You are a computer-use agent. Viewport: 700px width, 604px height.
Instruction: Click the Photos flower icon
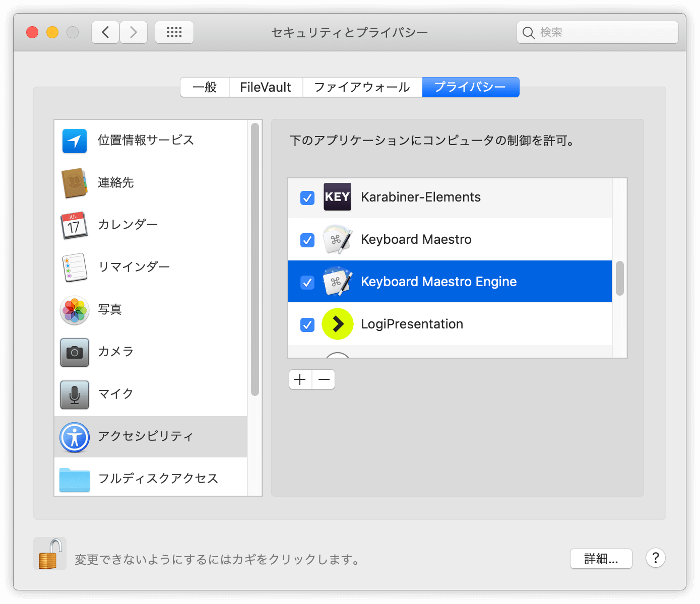pyautogui.click(x=75, y=310)
